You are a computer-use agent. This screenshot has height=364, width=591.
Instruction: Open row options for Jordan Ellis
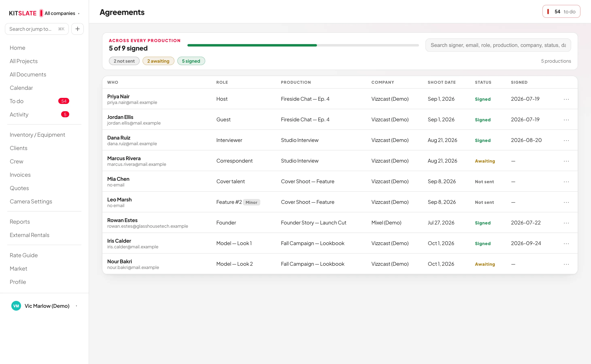pyautogui.click(x=566, y=120)
